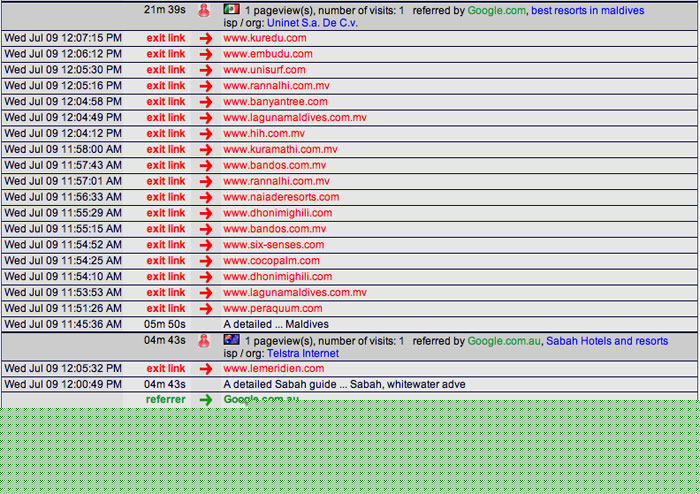Viewport: 700px width, 494px height.
Task: Click the visitor icon beside the Telstra visit
Action: (204, 341)
